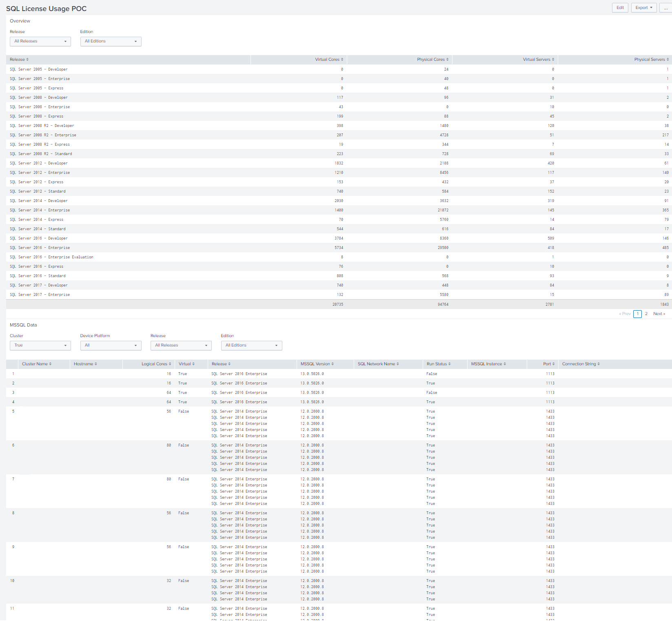Go to page 2 of Overview table

pyautogui.click(x=646, y=314)
